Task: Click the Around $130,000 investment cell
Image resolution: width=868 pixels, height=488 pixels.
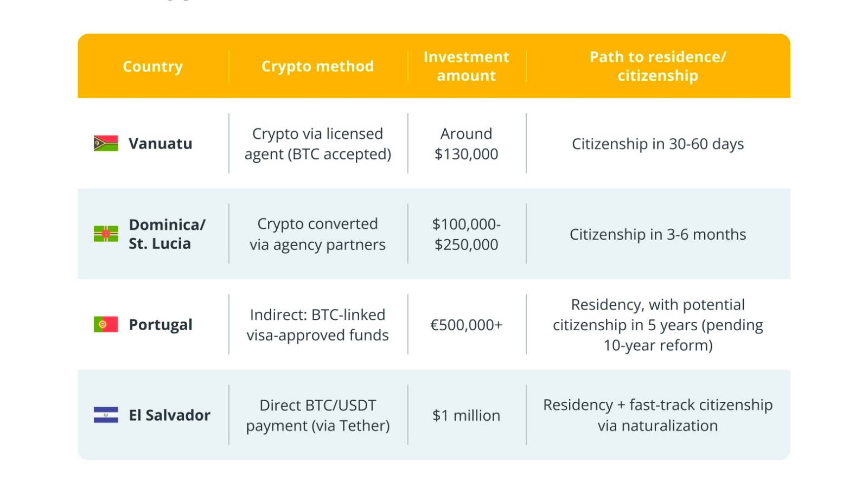Action: coord(466,144)
